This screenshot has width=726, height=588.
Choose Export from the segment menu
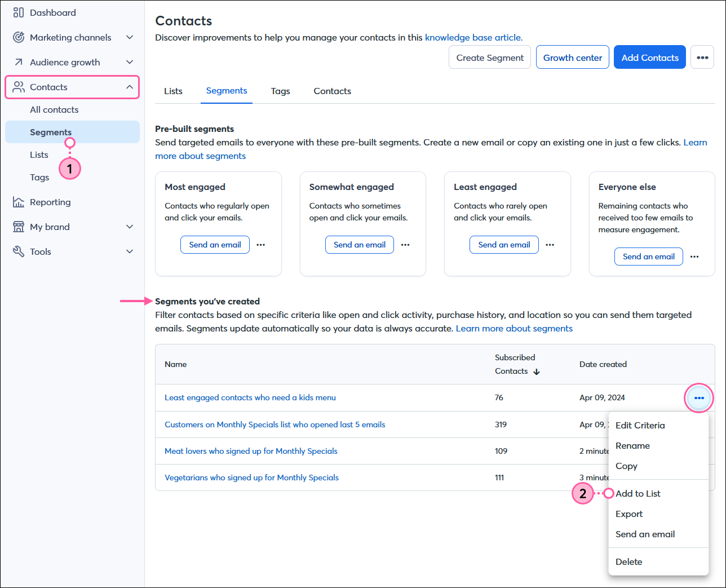[658, 514]
